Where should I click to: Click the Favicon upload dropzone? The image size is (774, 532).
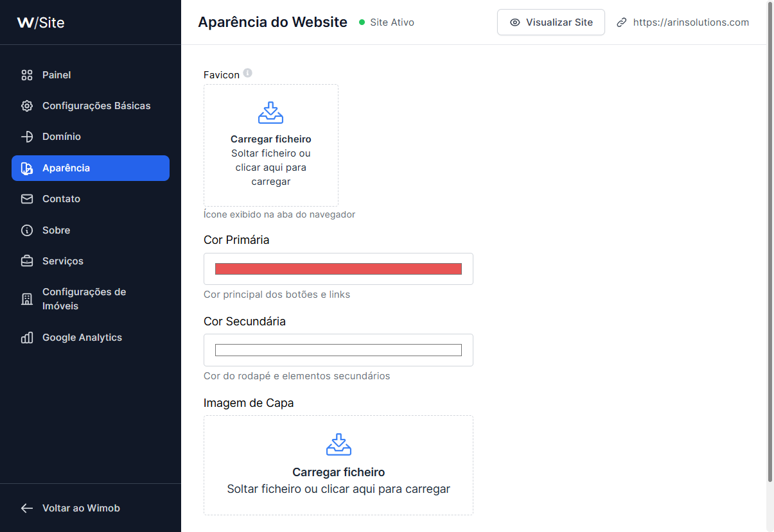[x=271, y=145]
